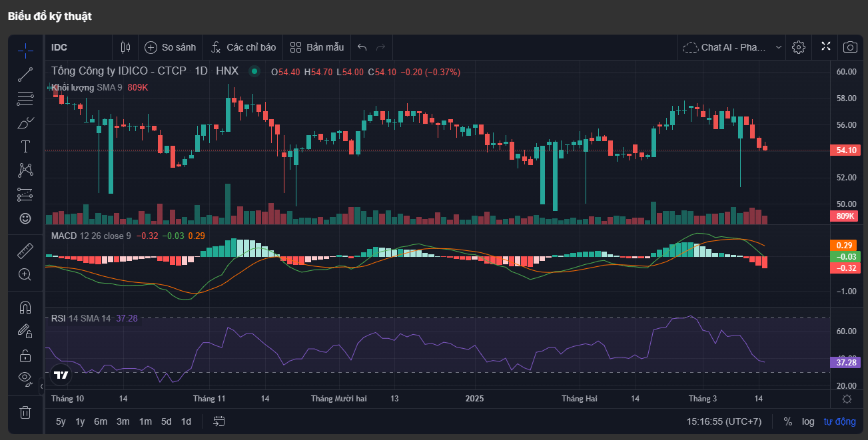The height and width of the screenshot is (440, 868).
Task: Open candlestick chart type selector
Action: pos(125,47)
